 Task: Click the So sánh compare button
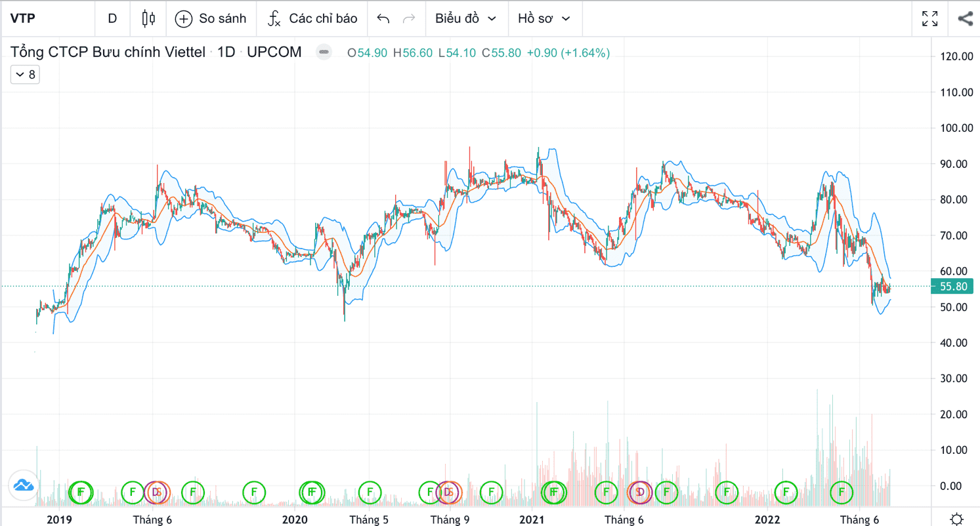coord(211,18)
